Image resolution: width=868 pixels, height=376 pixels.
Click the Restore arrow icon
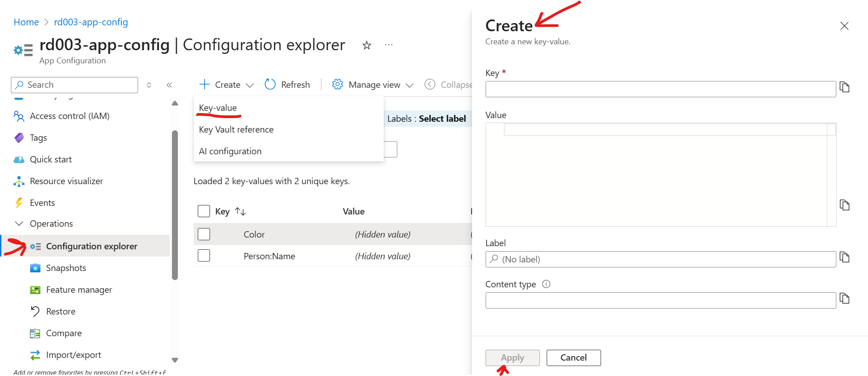[x=35, y=311]
